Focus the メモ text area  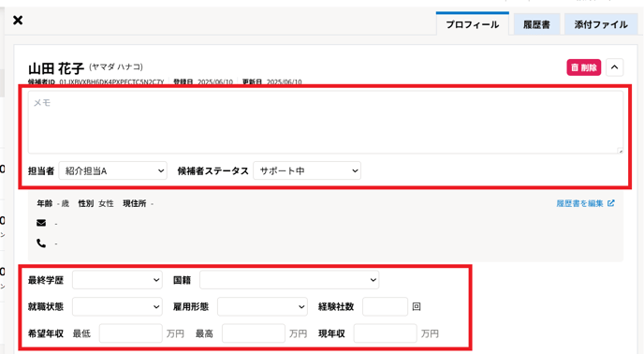tap(326, 123)
